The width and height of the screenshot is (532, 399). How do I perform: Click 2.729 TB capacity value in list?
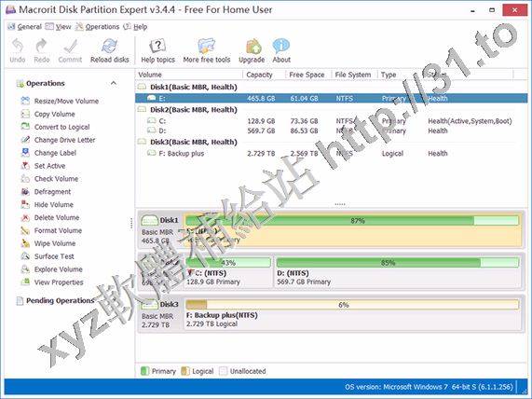(x=261, y=154)
